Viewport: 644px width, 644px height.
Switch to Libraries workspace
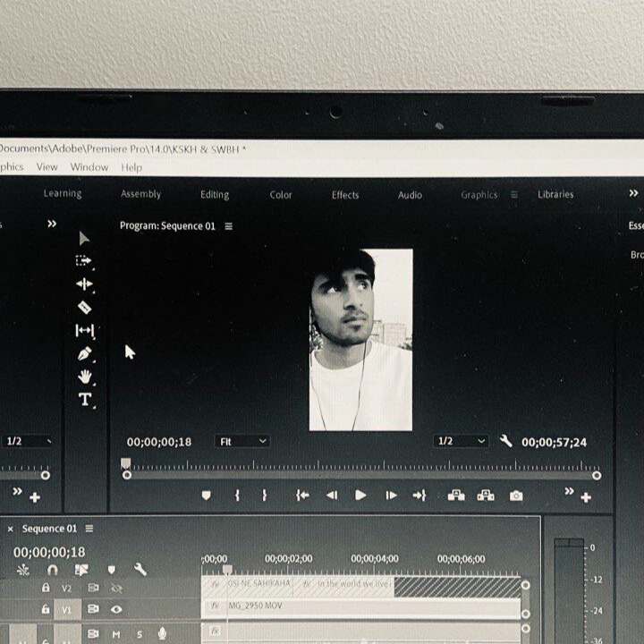click(x=555, y=194)
